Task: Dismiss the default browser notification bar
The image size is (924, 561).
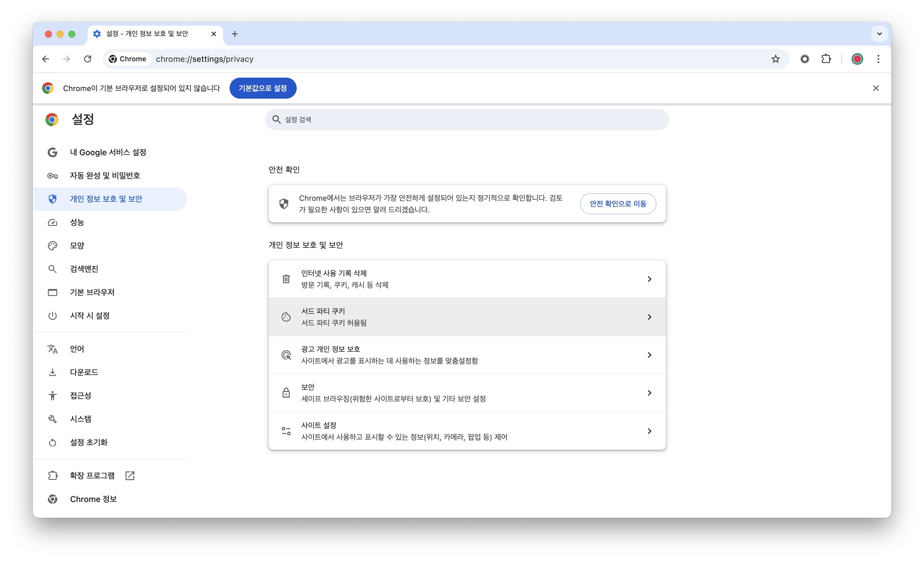Action: coord(876,88)
